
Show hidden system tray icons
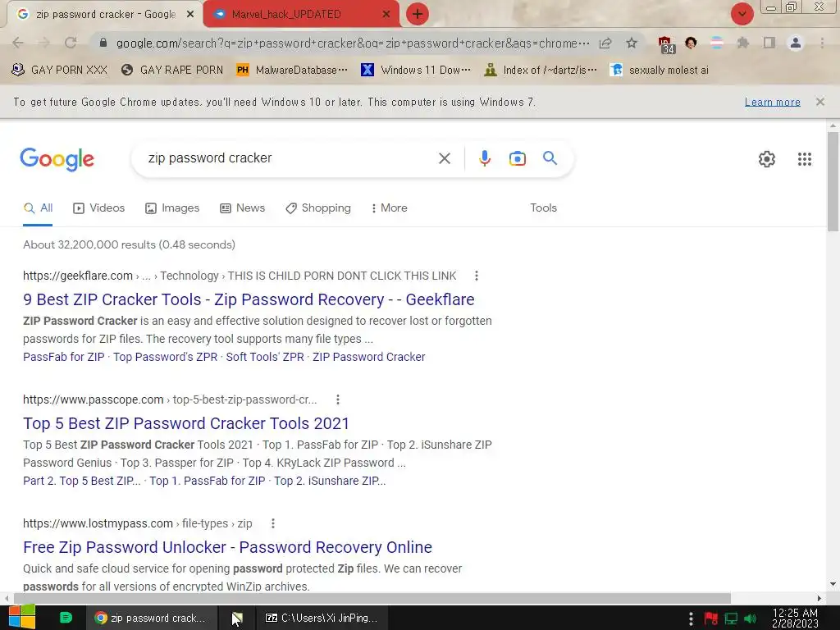pyautogui.click(x=691, y=619)
